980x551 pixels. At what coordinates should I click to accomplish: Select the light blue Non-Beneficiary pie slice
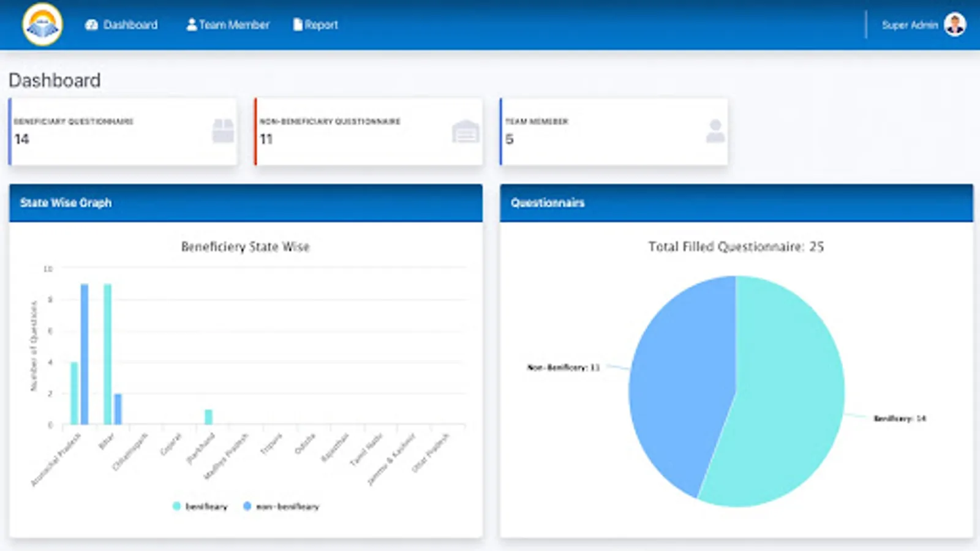coord(680,380)
